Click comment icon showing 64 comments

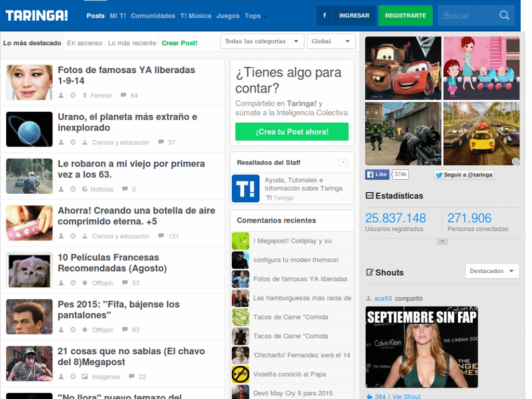pos(124,96)
